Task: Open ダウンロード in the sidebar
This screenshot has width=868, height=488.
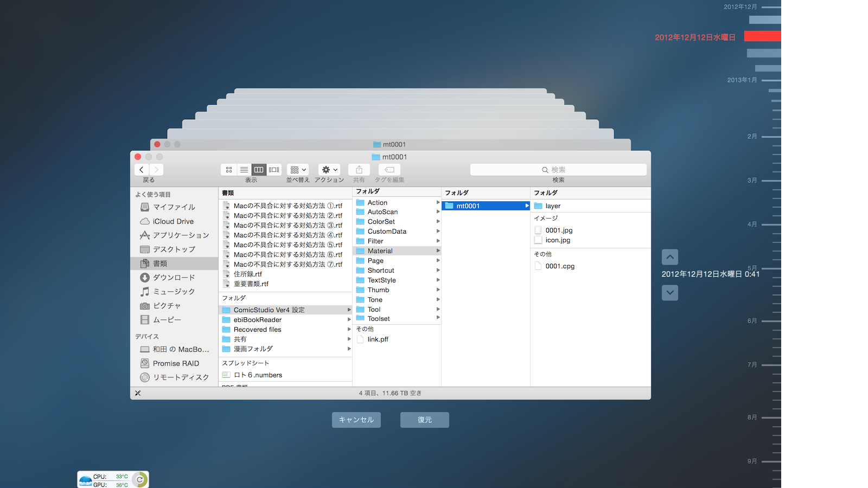Action: pyautogui.click(x=174, y=278)
